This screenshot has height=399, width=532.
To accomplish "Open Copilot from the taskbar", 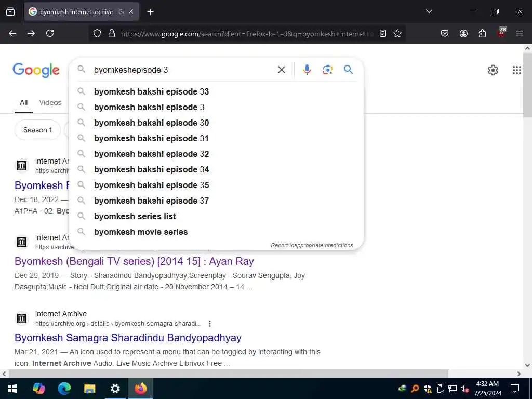I will (x=38, y=389).
